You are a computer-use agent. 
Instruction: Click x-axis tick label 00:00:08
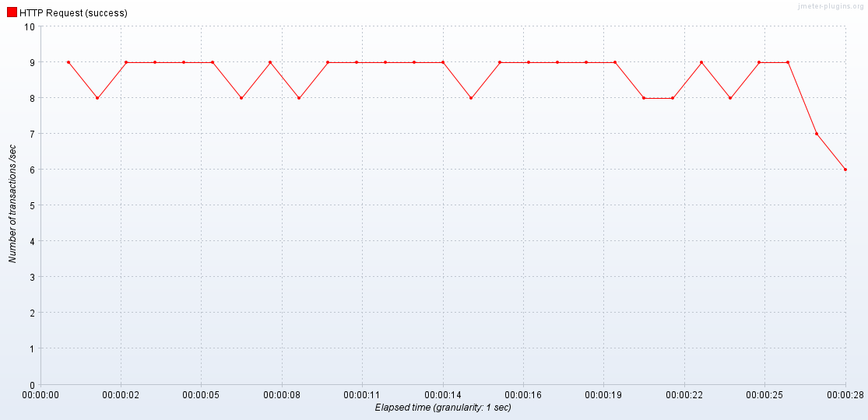[283, 395]
